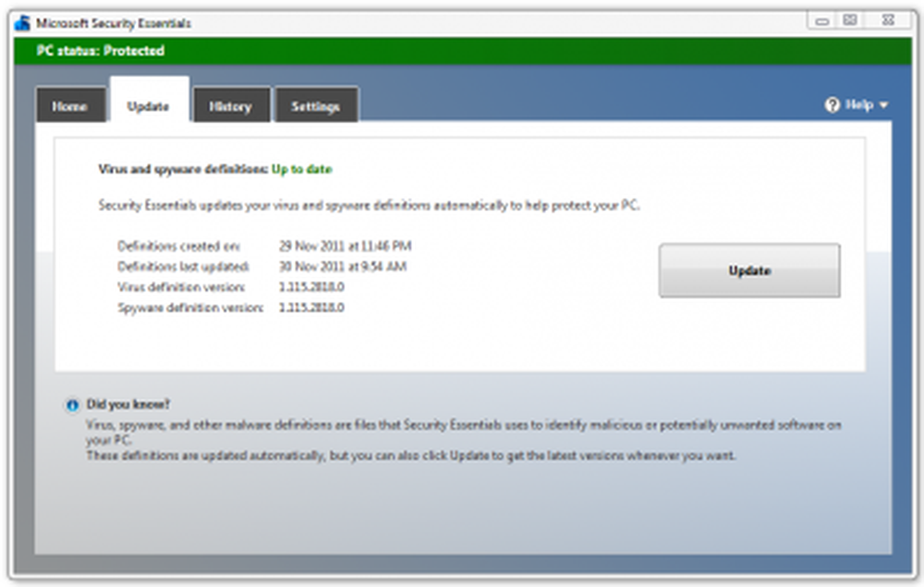Click the Definitions last updated date value
This screenshot has width=924, height=587.
point(343,266)
